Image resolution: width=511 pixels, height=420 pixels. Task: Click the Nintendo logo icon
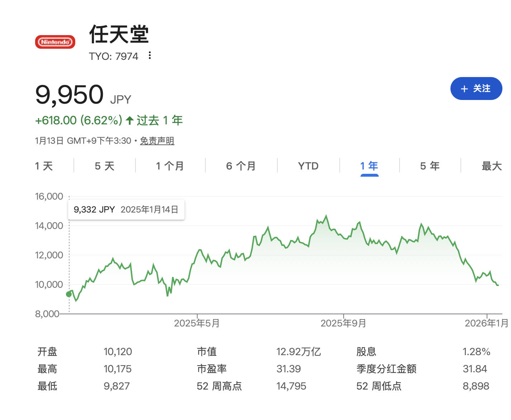coord(55,42)
